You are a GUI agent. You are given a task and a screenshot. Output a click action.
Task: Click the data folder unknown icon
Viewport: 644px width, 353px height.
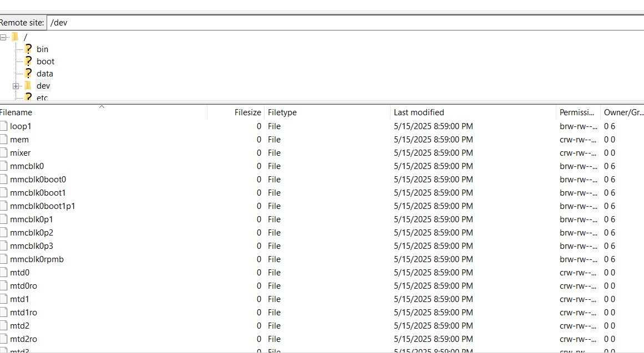28,74
